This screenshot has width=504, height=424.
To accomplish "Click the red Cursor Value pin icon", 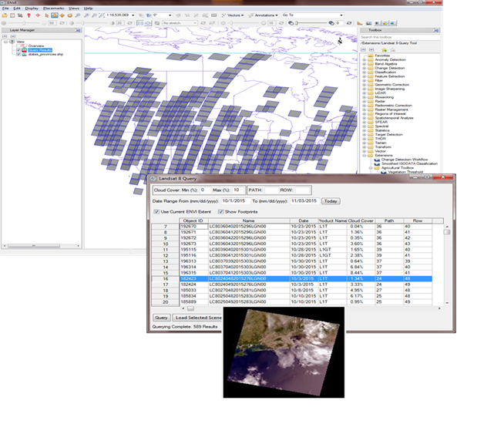I will click(29, 15).
